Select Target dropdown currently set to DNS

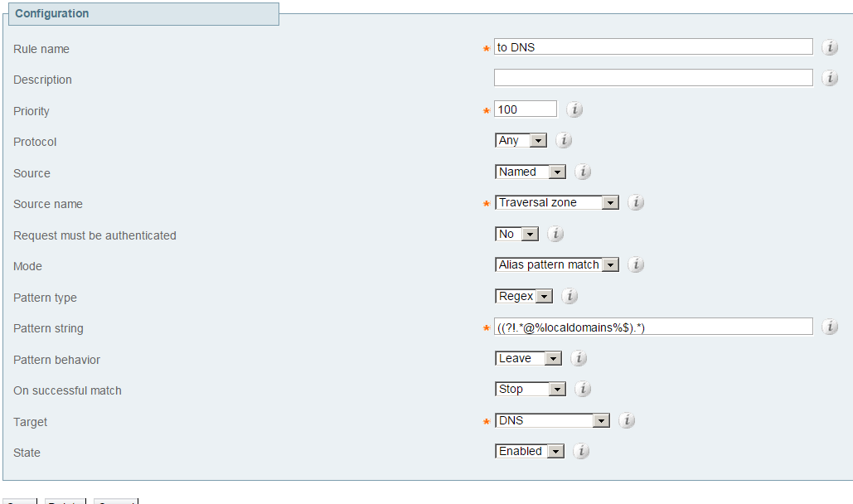click(x=552, y=420)
